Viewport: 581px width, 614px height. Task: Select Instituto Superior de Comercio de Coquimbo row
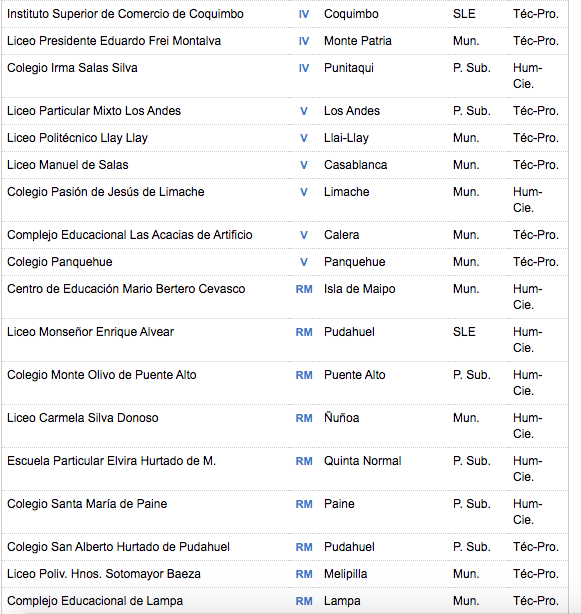(x=285, y=14)
